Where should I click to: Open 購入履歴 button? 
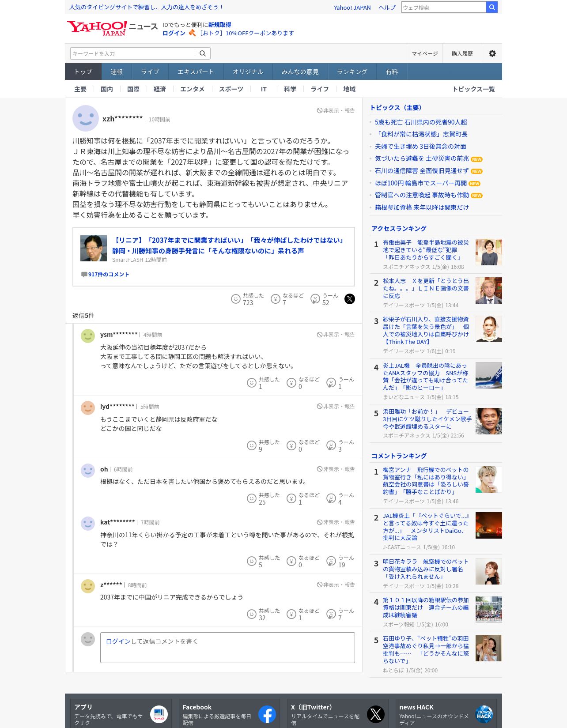point(462,53)
